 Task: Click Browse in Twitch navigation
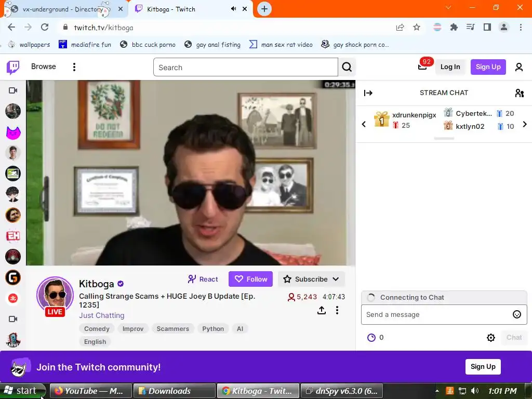44,66
